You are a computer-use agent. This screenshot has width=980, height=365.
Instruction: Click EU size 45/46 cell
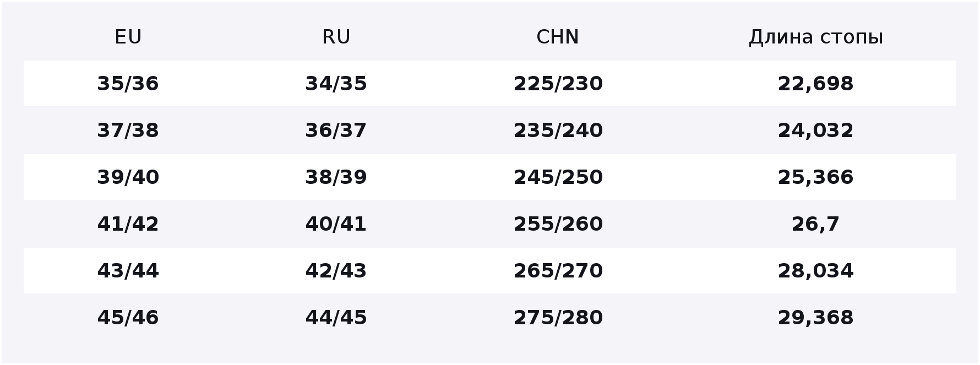coord(128,318)
